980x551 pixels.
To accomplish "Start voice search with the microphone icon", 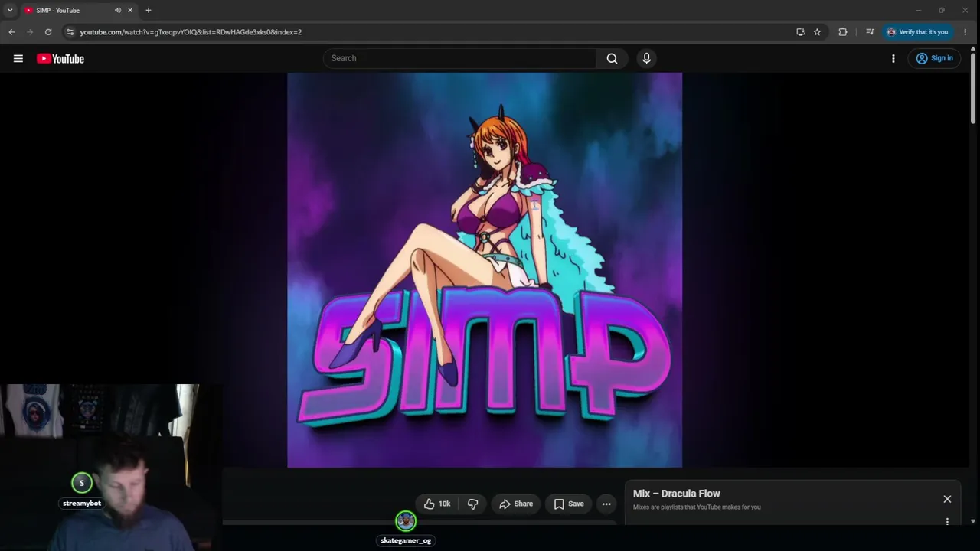I will pyautogui.click(x=646, y=58).
